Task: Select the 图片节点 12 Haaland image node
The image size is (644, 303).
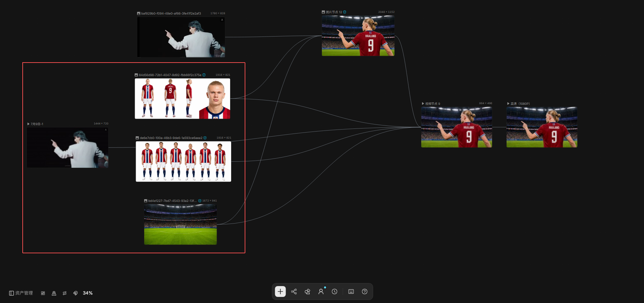Action: tap(358, 36)
